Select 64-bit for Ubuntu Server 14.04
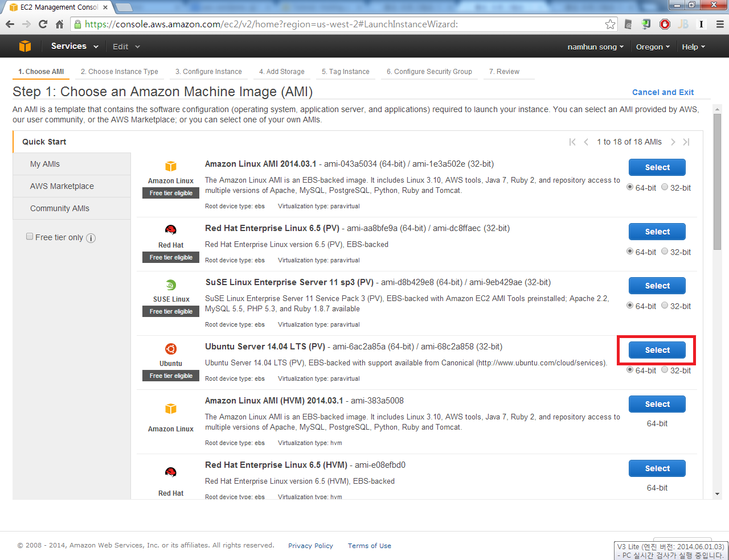 tap(630, 369)
